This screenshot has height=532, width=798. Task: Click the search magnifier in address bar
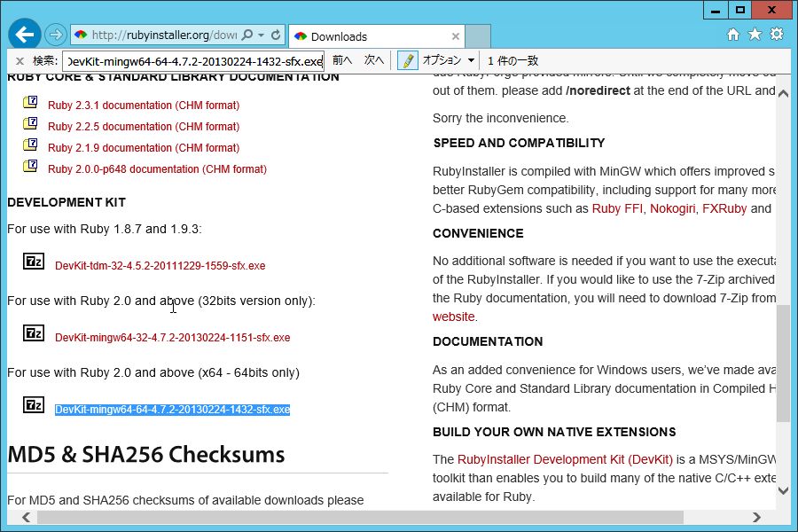[x=247, y=35]
